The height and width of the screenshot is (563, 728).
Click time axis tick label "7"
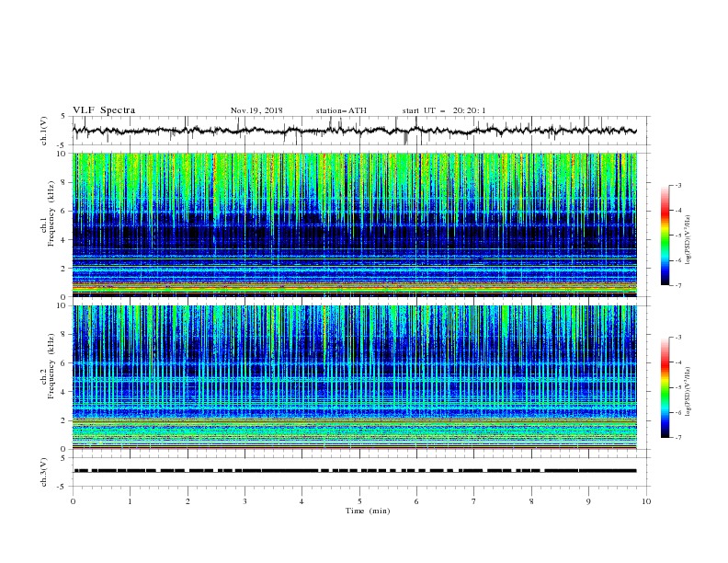[474, 501]
